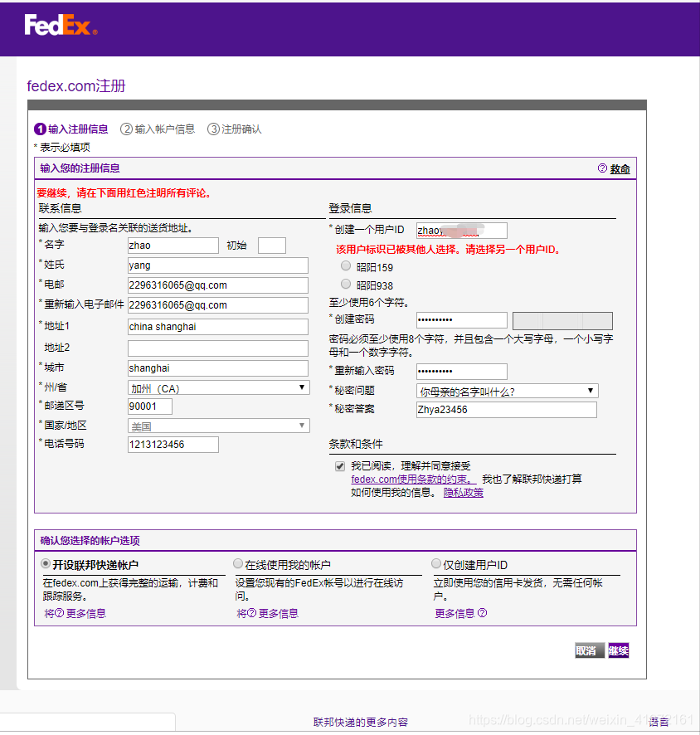Open the 国家/地区 country dropdown

218,426
